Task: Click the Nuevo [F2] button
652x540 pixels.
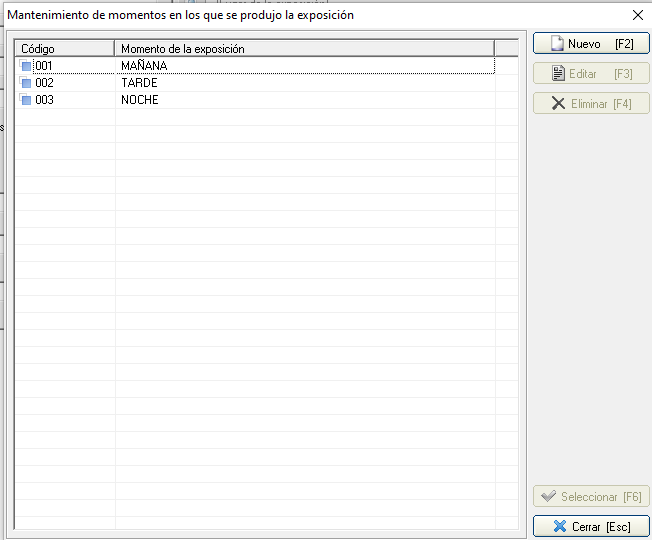Action: coord(591,44)
